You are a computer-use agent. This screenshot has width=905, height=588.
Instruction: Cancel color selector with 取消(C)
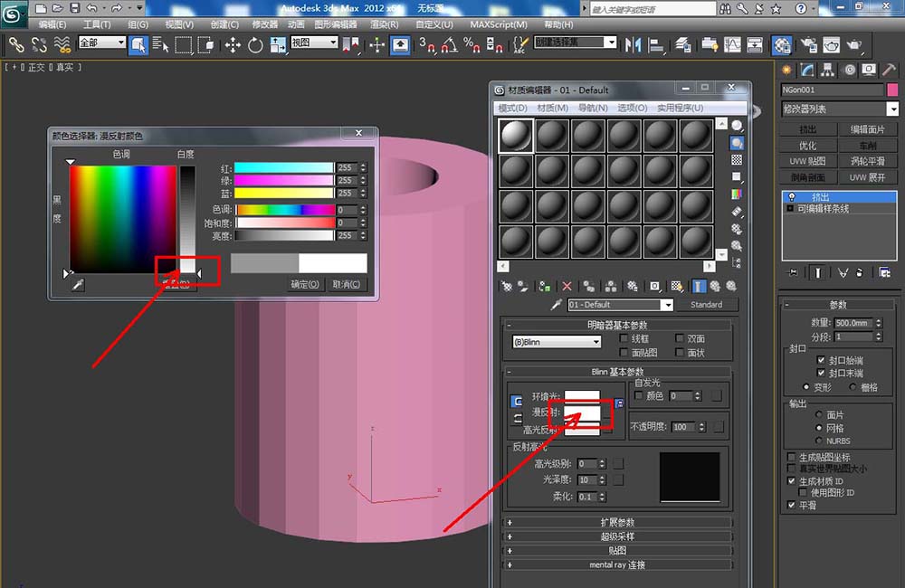click(346, 284)
